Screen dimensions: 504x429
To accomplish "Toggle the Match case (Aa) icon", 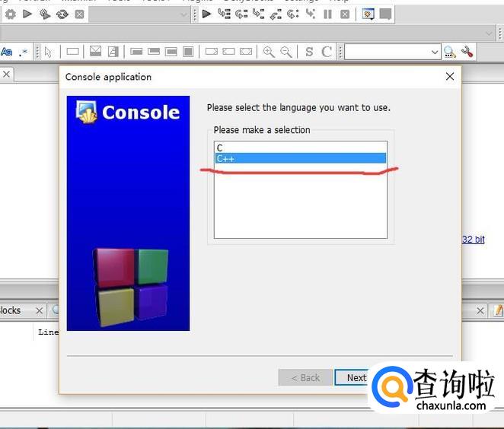I will [x=6, y=52].
